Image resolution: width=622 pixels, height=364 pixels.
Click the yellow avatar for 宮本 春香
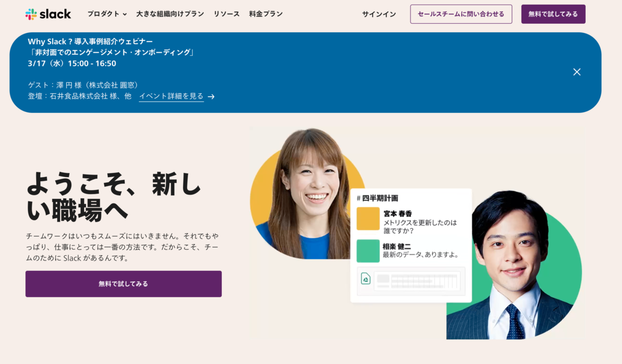368,219
